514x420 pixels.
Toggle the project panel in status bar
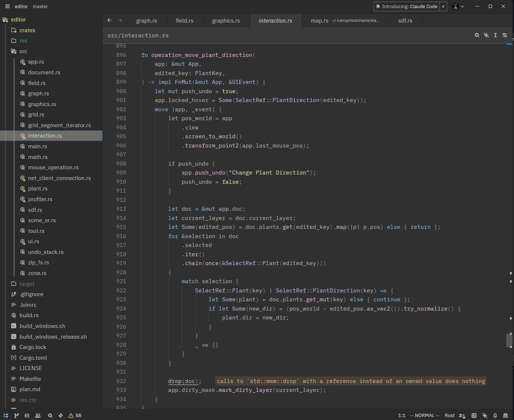6,416
